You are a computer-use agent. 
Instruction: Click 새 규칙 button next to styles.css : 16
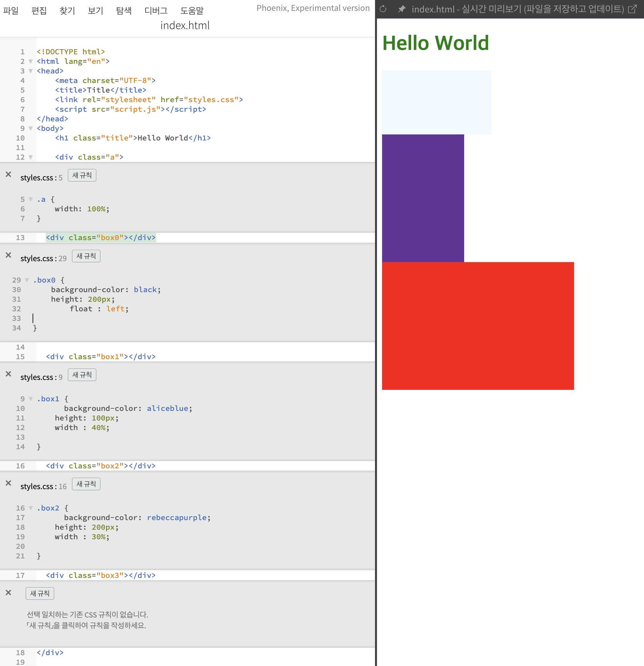86,484
